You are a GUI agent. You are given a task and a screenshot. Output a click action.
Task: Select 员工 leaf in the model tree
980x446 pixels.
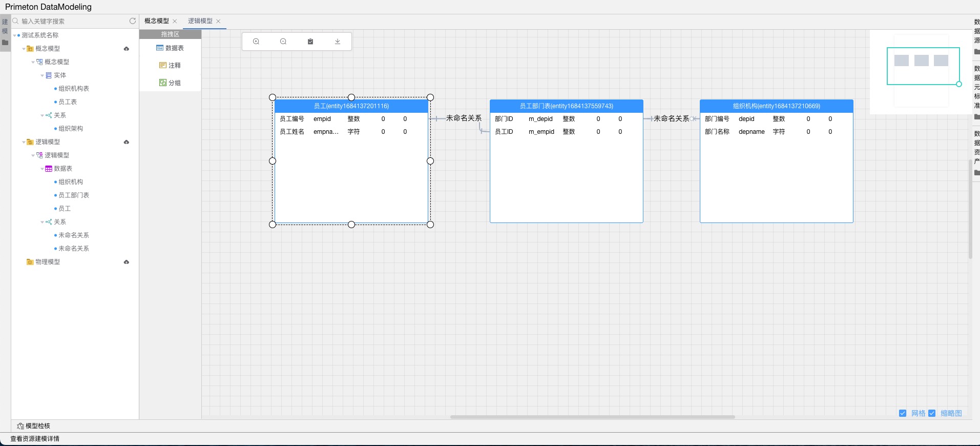[65, 209]
